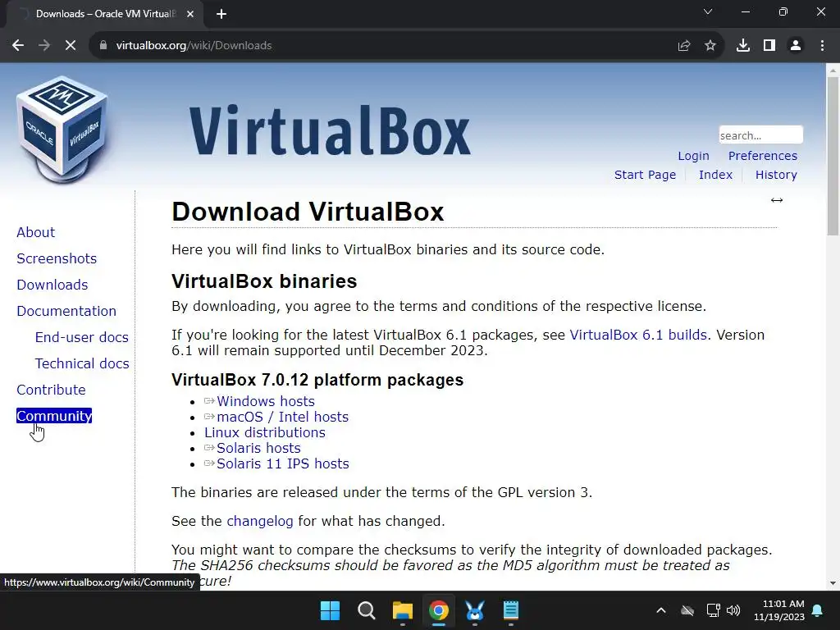Open Documentation in the sidebar
This screenshot has width=840, height=630.
tap(66, 311)
